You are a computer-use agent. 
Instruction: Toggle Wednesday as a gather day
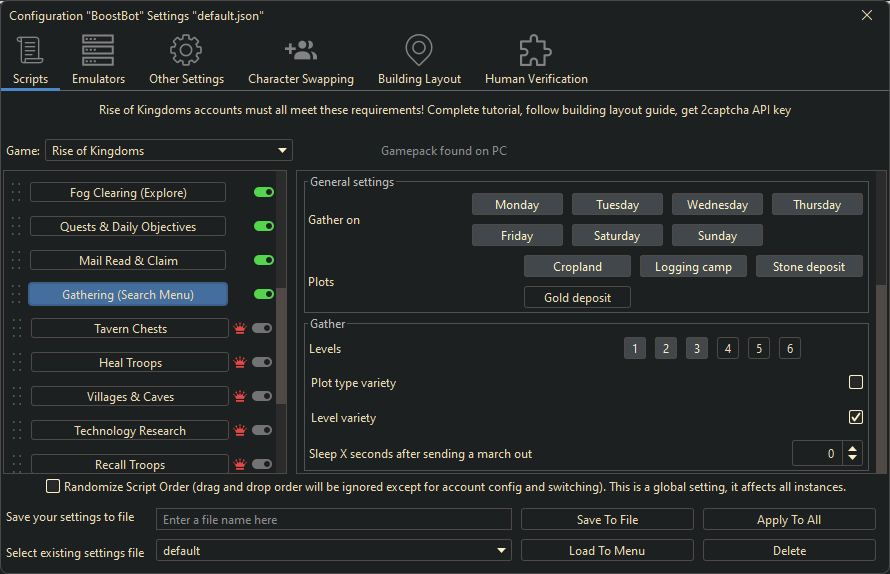717,204
